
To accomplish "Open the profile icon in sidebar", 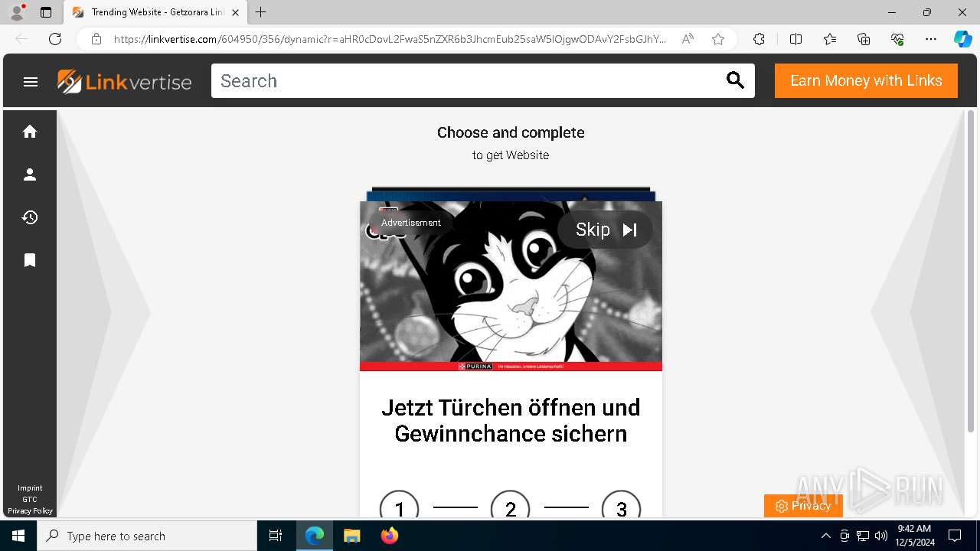I will 30,174.
